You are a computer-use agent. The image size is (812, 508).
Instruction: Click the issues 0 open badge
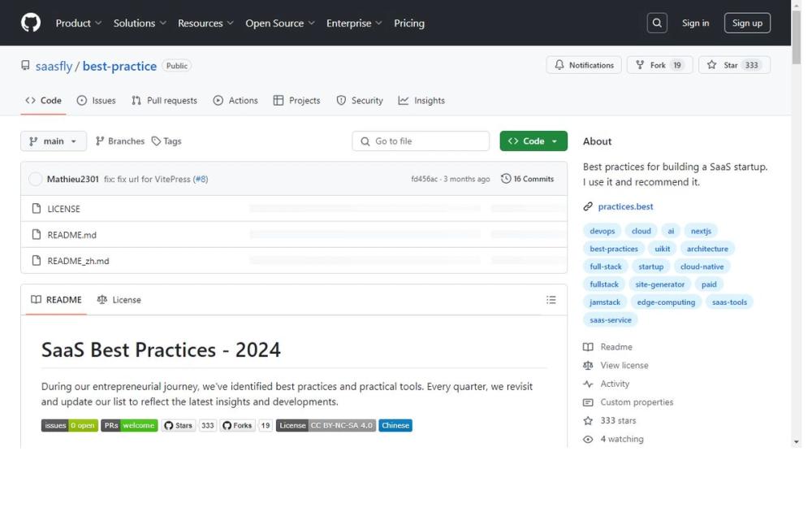(x=69, y=426)
